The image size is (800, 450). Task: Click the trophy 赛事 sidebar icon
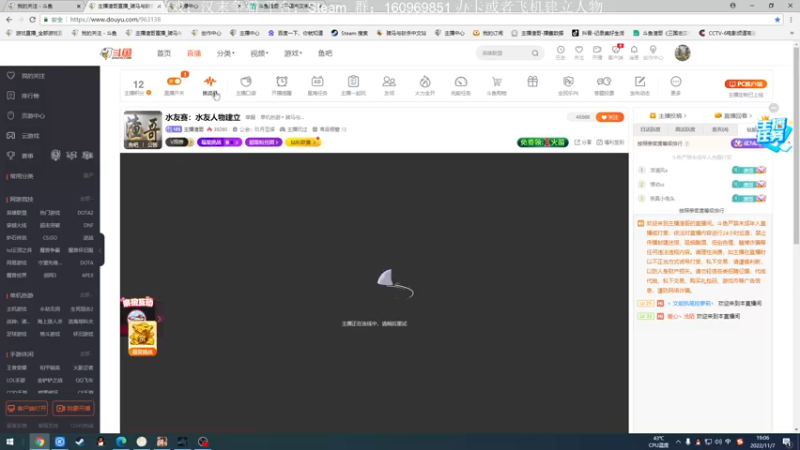(11, 156)
